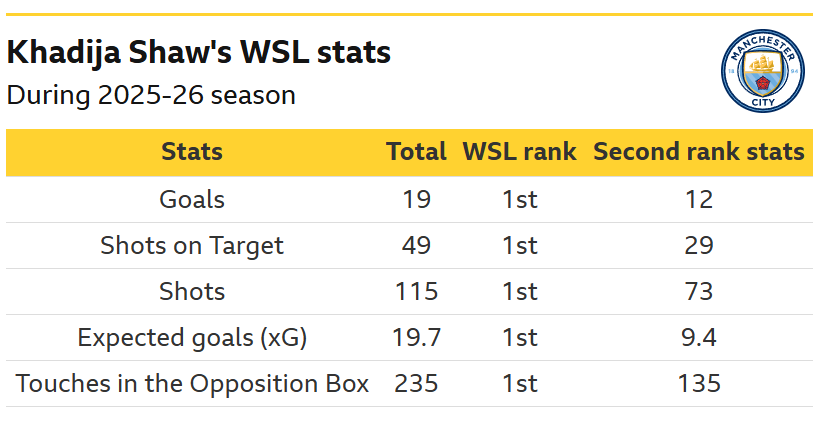Select the xG total value 19.7
The width and height of the screenshot is (819, 424).
416,338
